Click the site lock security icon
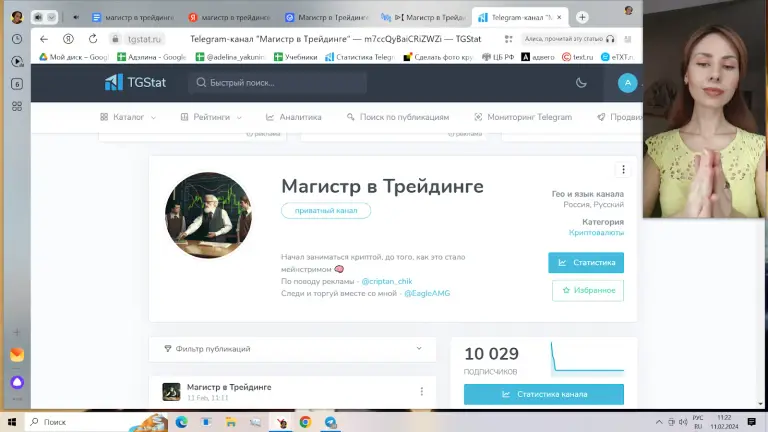The image size is (768, 432). (x=115, y=39)
